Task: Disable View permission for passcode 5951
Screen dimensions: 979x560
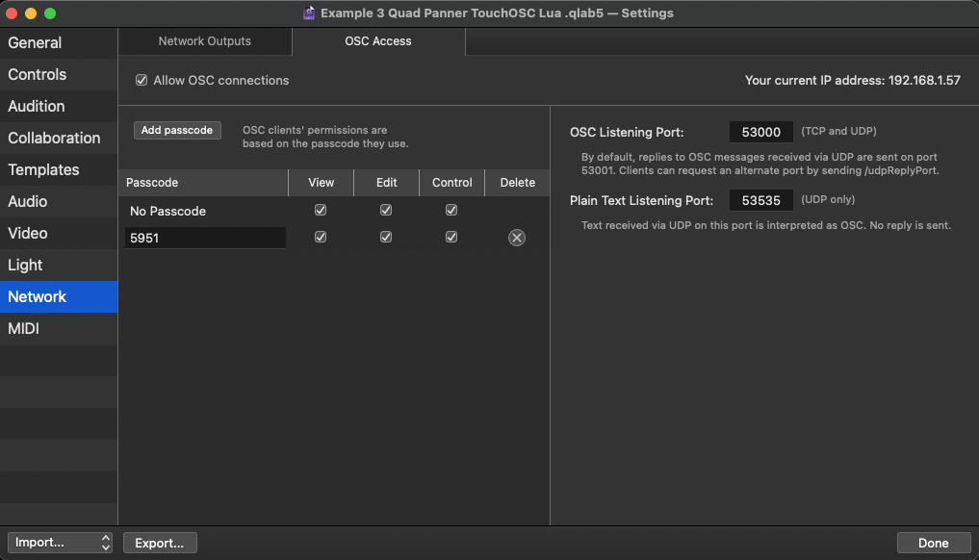Action: tap(321, 237)
